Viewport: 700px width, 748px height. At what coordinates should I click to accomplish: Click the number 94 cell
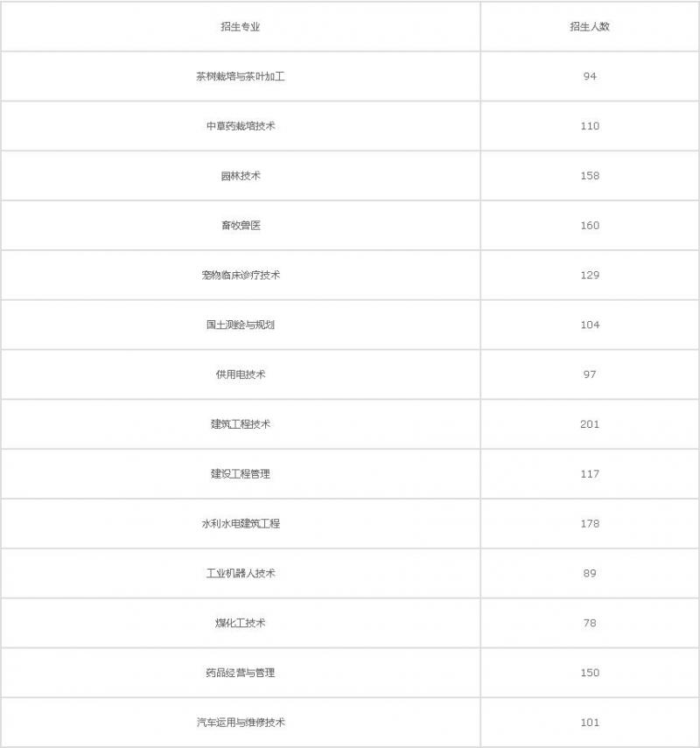click(590, 76)
